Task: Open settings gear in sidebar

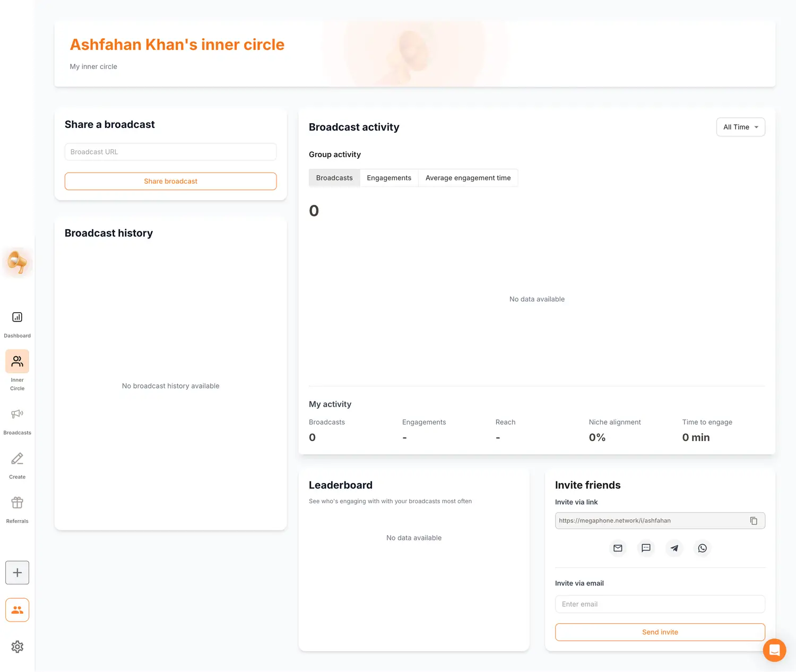Action: pyautogui.click(x=17, y=647)
